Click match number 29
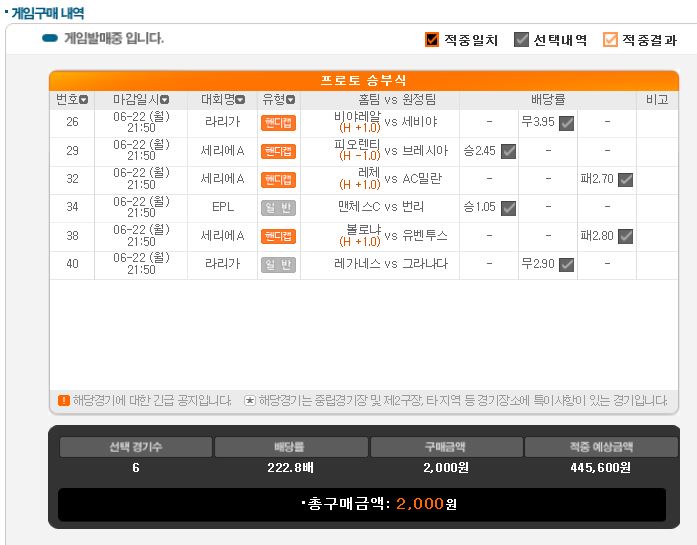This screenshot has height=545, width=697. [72, 150]
